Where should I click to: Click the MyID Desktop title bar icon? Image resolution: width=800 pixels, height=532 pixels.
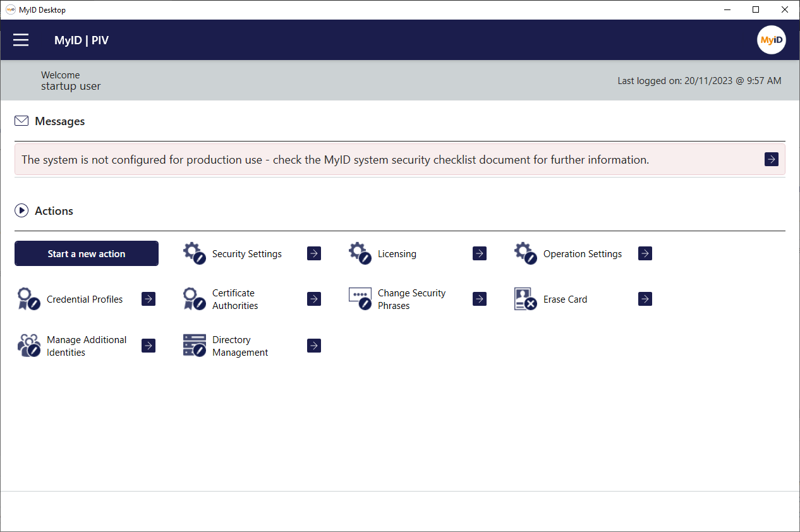point(11,9)
